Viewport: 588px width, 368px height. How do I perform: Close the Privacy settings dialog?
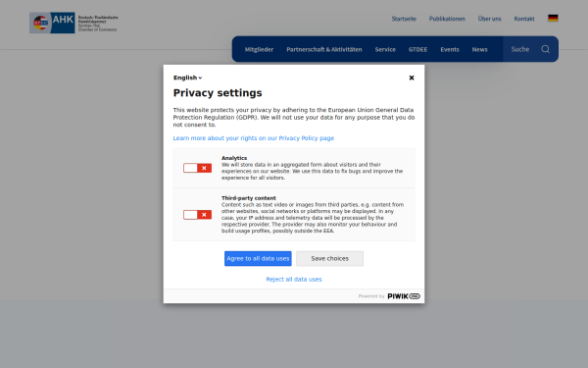point(412,78)
